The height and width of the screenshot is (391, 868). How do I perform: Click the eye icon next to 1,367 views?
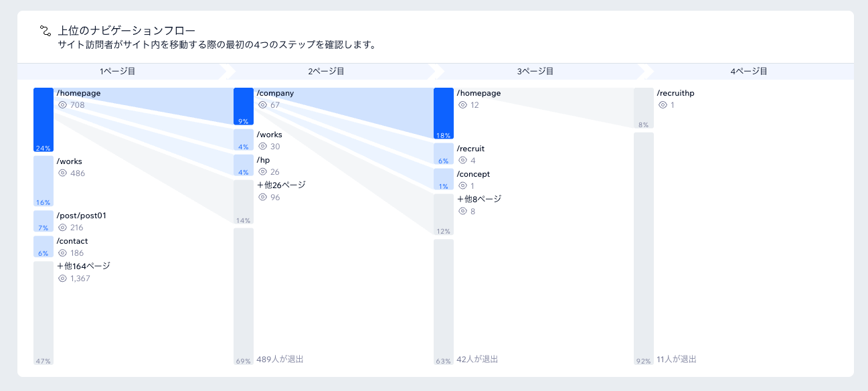63,279
